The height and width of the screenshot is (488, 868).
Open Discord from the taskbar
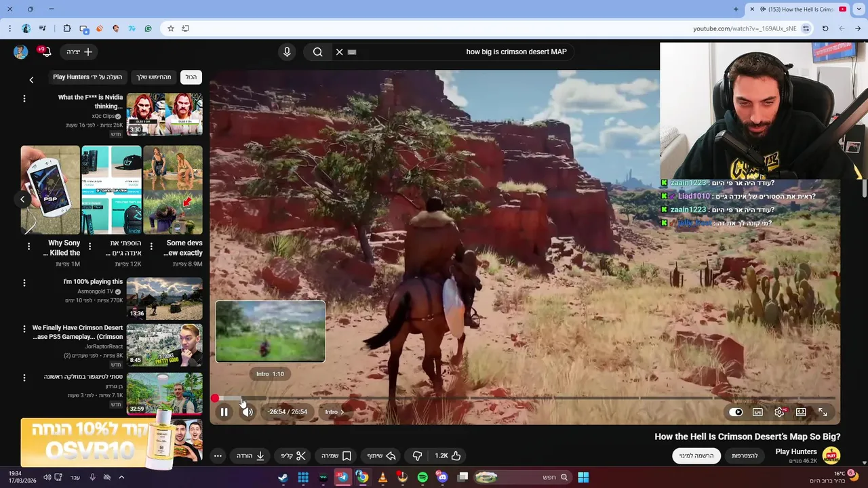coord(443,477)
